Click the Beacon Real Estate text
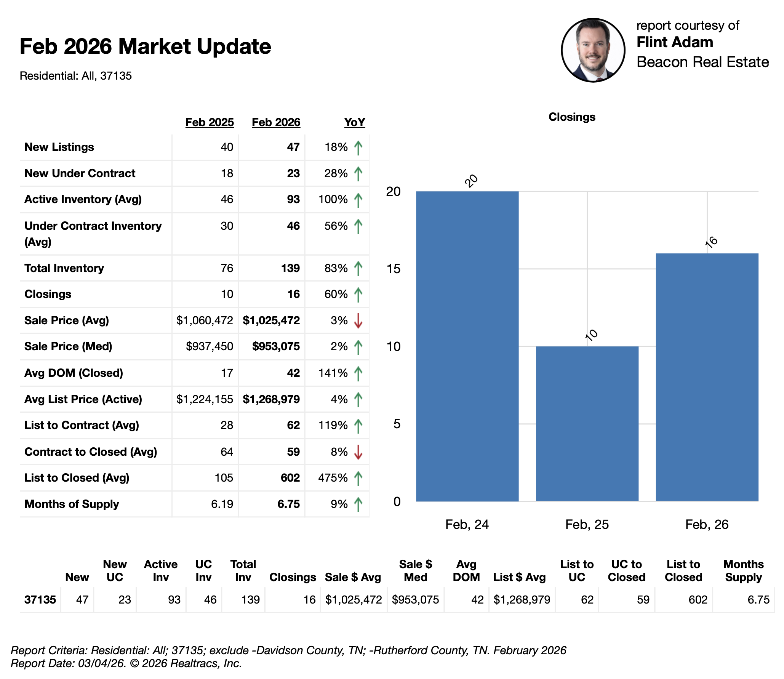Screen dimensions: 784x679 pyautogui.click(x=702, y=62)
